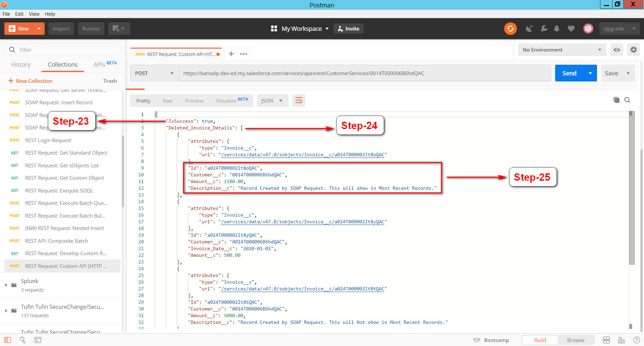
Task: Open the tab options ellipsis
Action: click(x=244, y=54)
